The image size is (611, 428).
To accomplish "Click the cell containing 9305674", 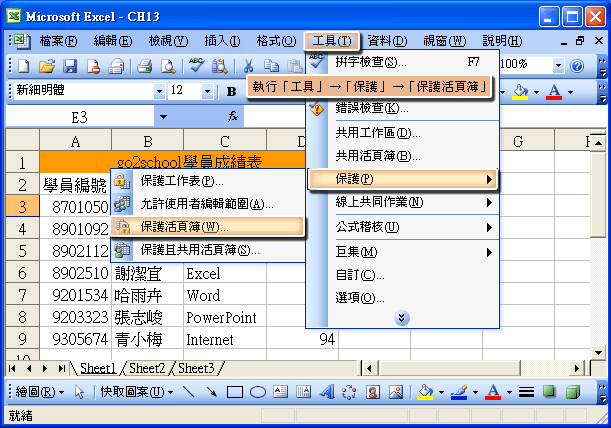I will click(x=76, y=339).
